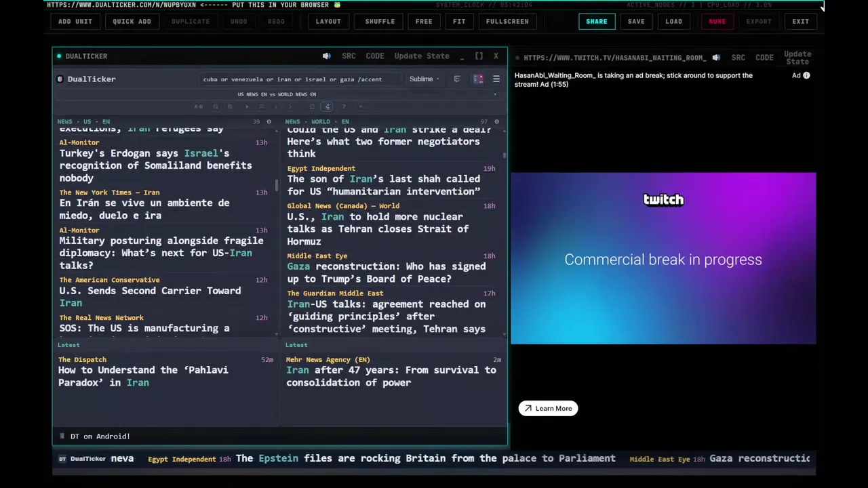Click Update State on DualTicker unit

(x=422, y=56)
